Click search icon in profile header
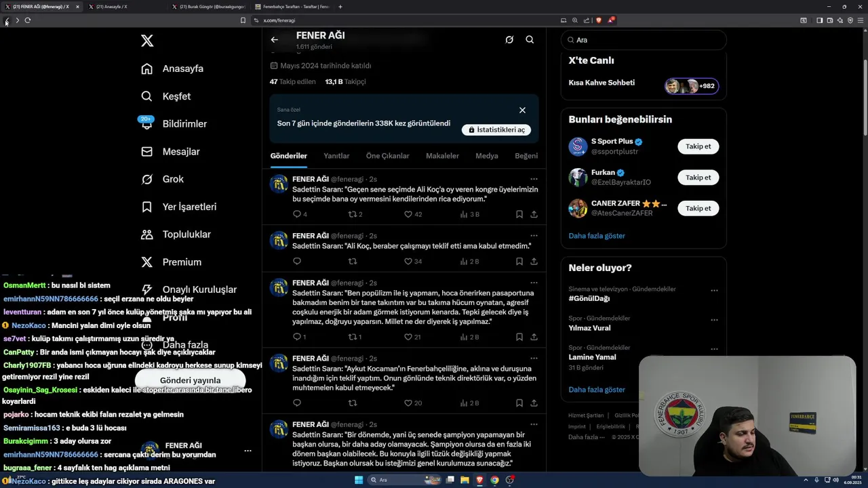This screenshot has width=868, height=488. tap(530, 40)
